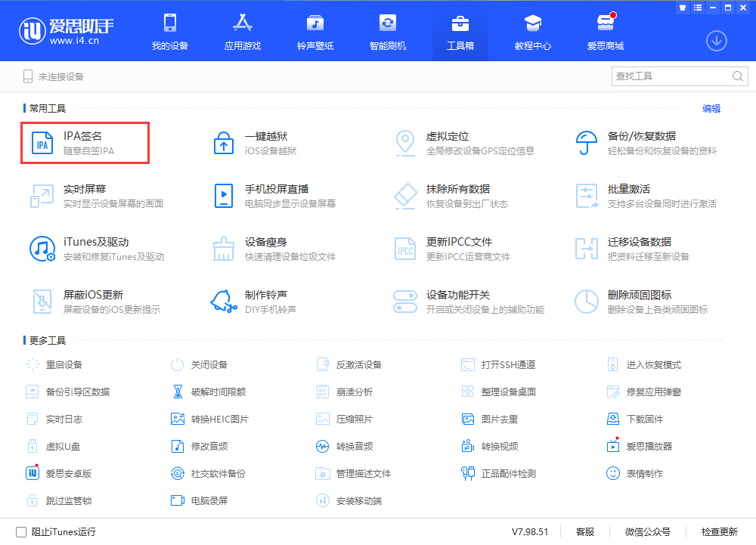Screen dimensions: 756x545
Task: Click 删除顽固图标 clock icon
Action: pyautogui.click(x=587, y=302)
